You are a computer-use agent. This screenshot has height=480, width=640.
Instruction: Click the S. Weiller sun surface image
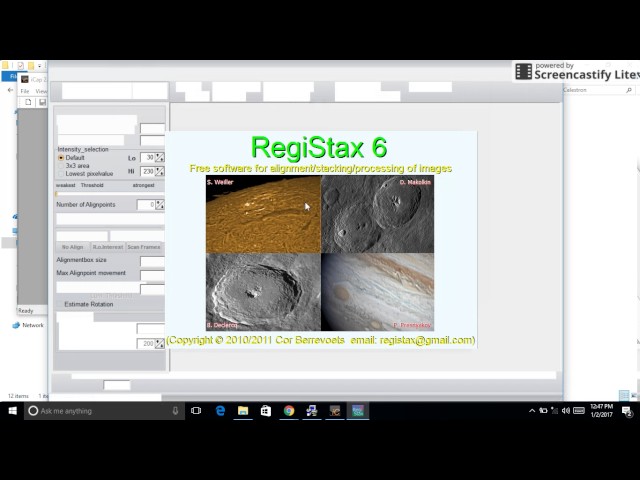(x=263, y=214)
